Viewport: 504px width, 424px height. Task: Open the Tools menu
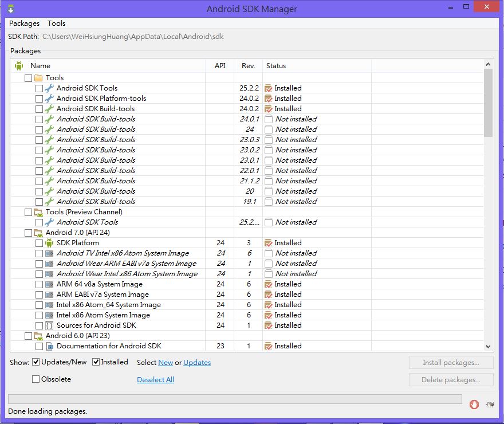56,23
